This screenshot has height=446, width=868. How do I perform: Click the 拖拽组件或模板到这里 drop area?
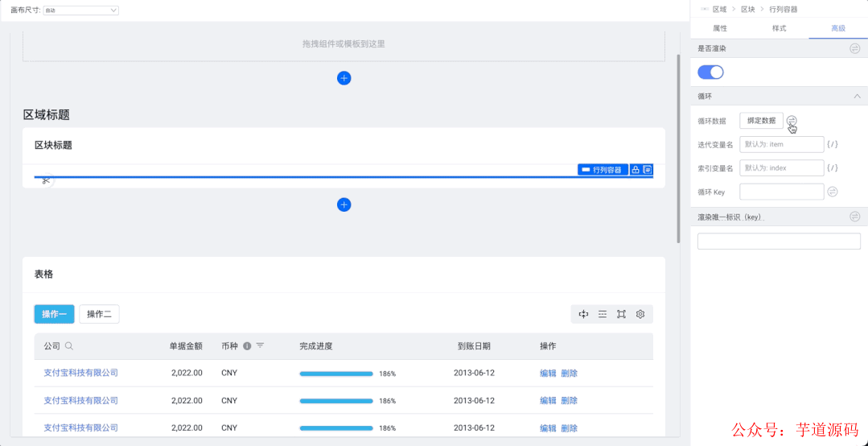click(343, 45)
